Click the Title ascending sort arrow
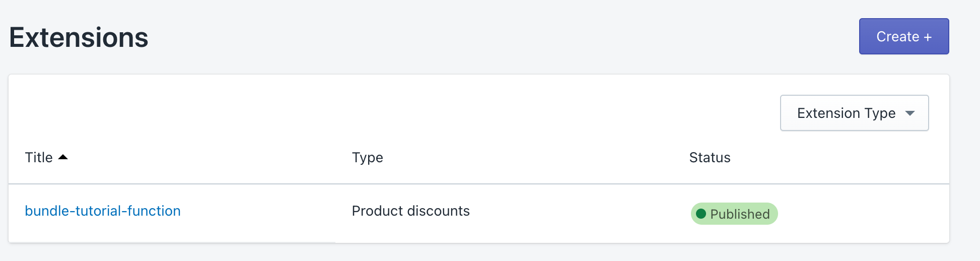This screenshot has width=980, height=261. coord(63,157)
